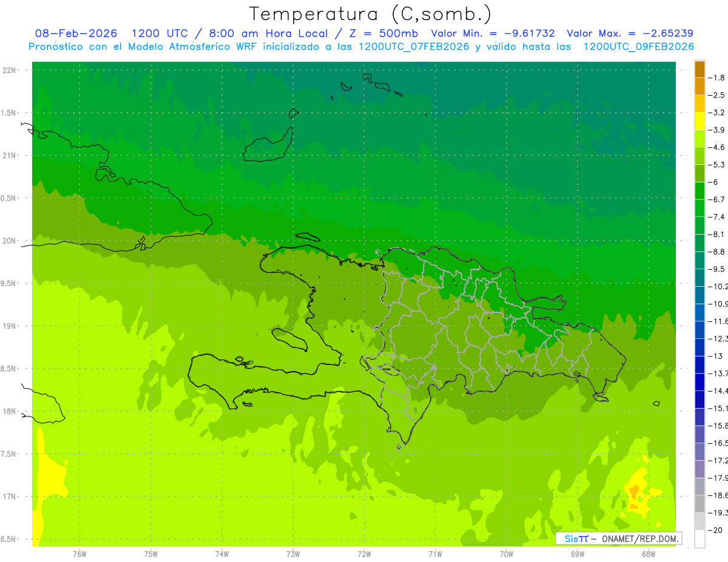
Task: Click the -7.4 color bar value
Action: [x=717, y=216]
